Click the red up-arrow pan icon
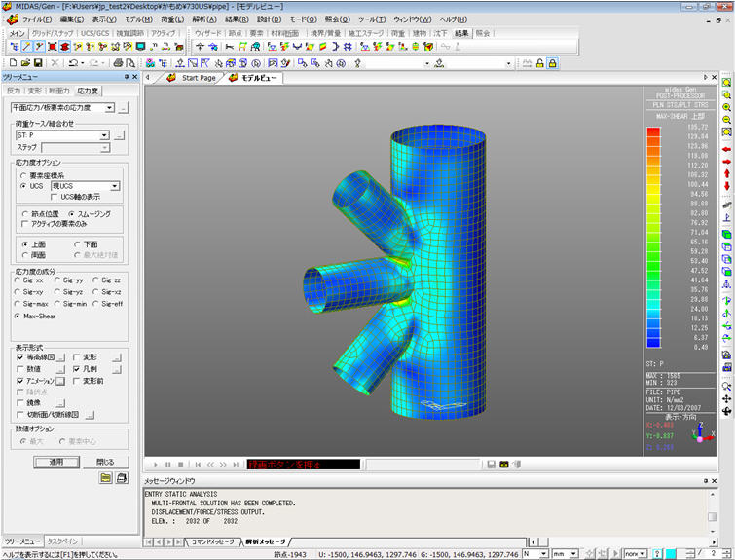 click(x=726, y=173)
